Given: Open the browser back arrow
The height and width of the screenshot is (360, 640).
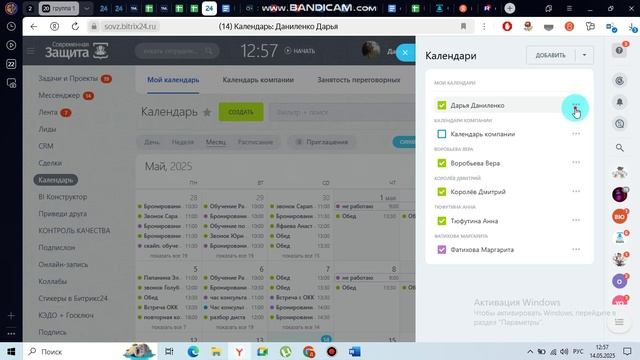Looking at the screenshot, I should (34, 27).
